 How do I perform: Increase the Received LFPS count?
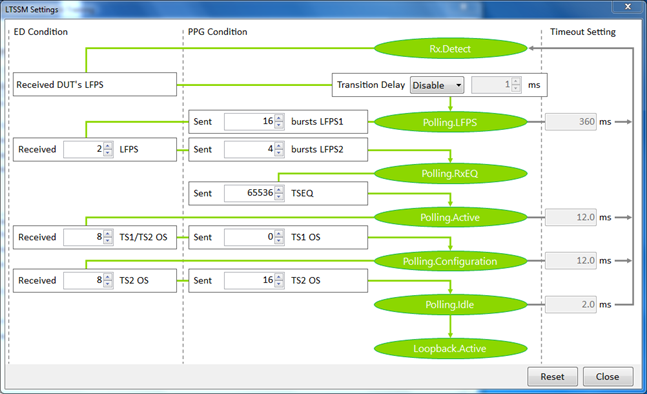108,146
